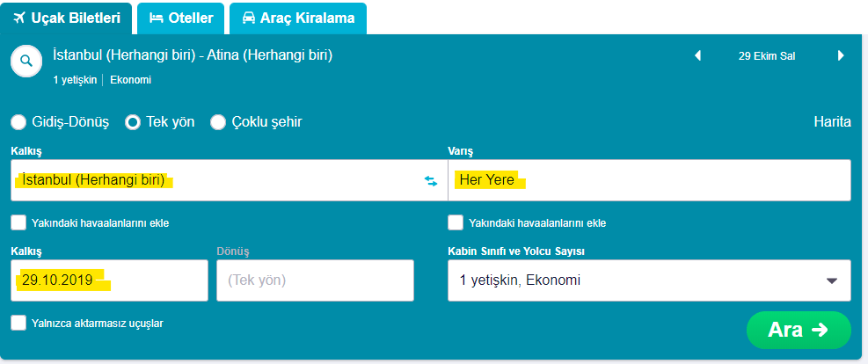Click the bed icon on Oteller
Image resolution: width=868 pixels, height=364 pixels.
click(156, 18)
